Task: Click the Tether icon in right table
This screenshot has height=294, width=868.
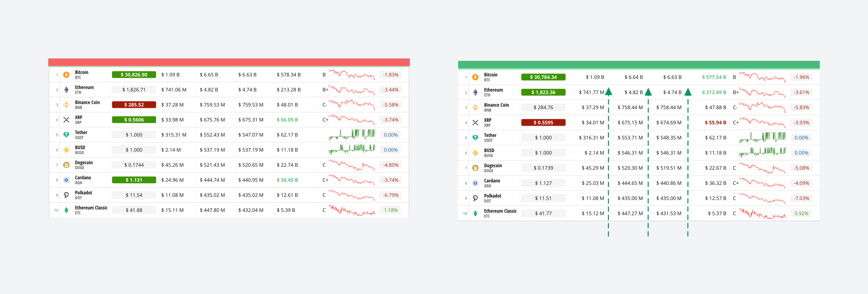Action: (476, 138)
